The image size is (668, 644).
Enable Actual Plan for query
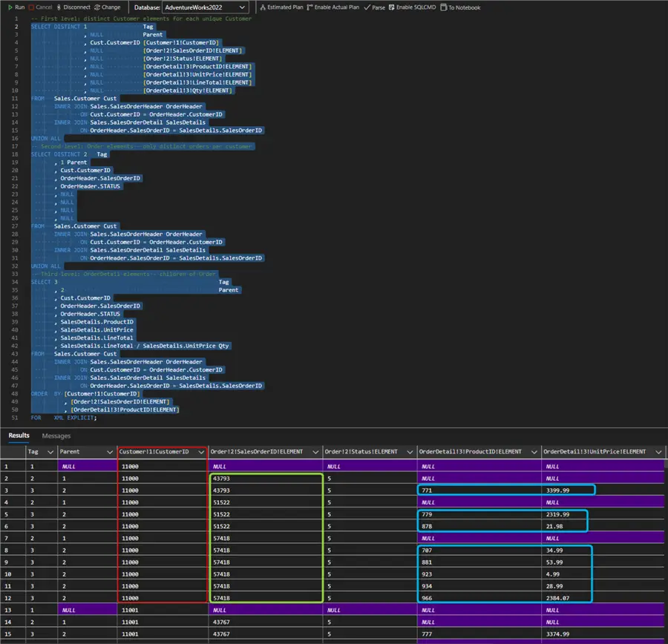point(333,7)
